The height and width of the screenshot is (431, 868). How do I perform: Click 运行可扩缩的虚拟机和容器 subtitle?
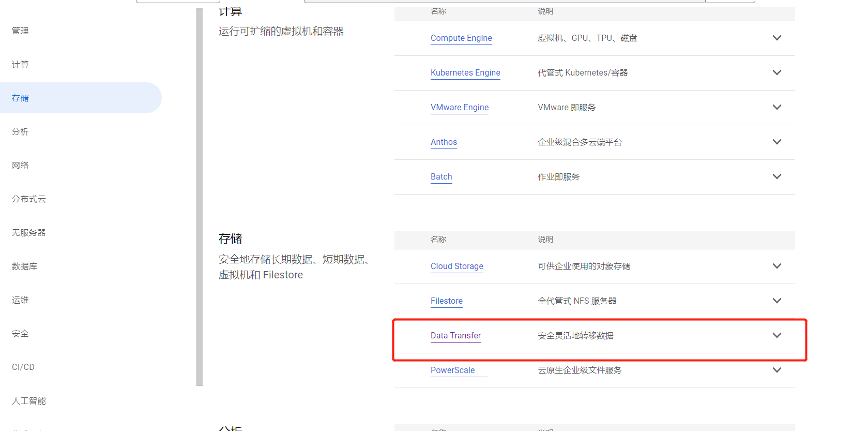[281, 31]
